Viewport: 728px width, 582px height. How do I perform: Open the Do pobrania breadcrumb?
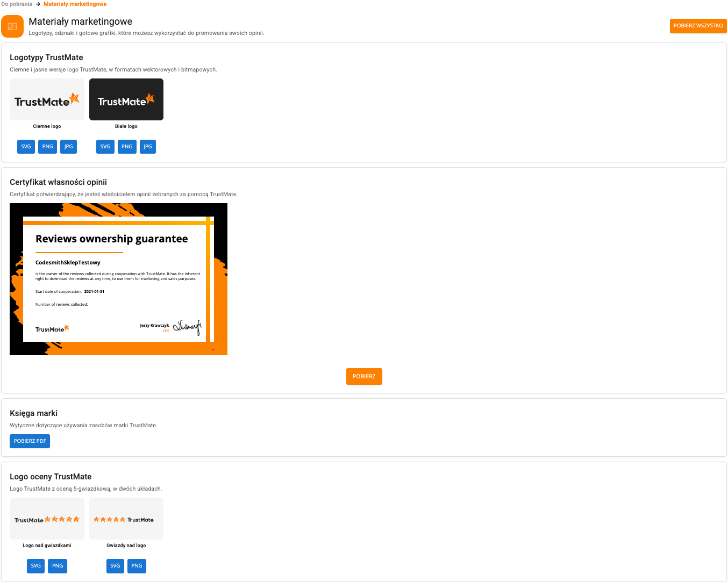(x=17, y=4)
